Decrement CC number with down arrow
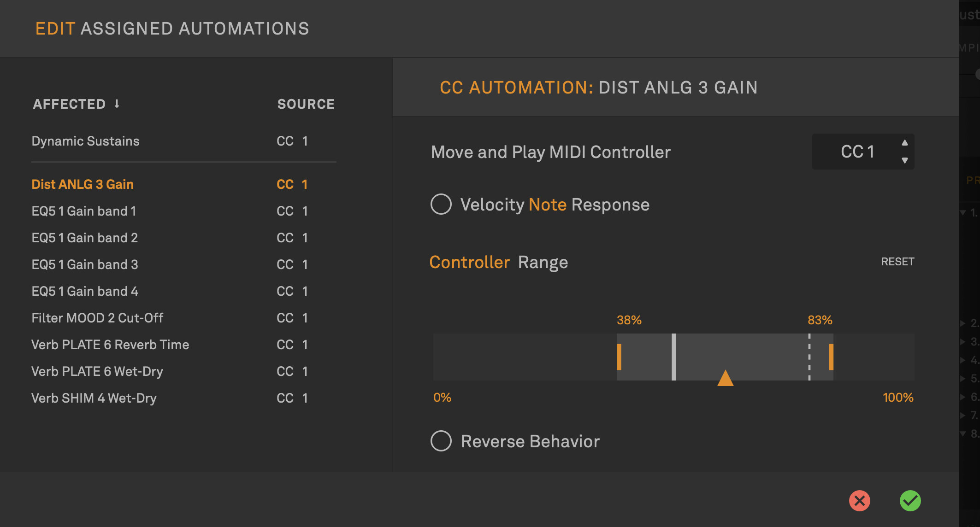Viewport: 980px width, 527px height. click(904, 160)
